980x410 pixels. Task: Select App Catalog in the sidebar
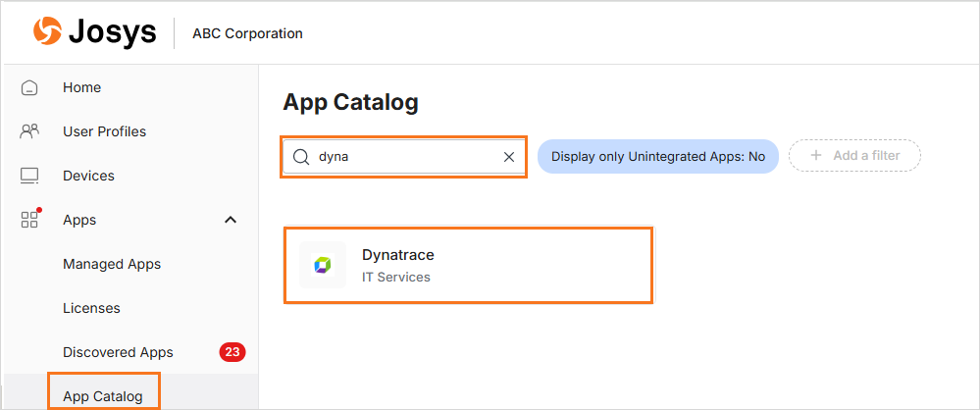[x=103, y=396]
